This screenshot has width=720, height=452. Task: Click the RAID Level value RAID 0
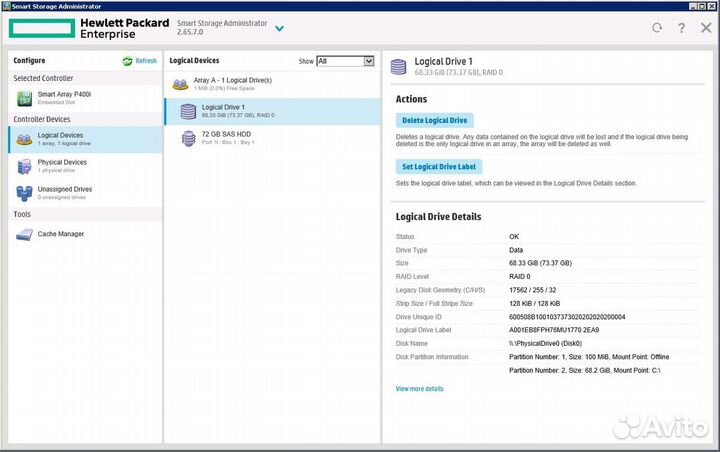coord(520,277)
